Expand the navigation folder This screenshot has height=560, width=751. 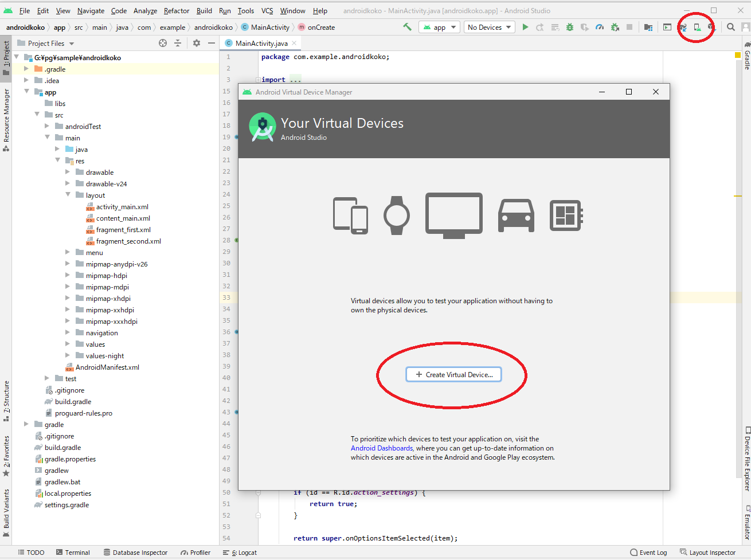[x=68, y=332]
